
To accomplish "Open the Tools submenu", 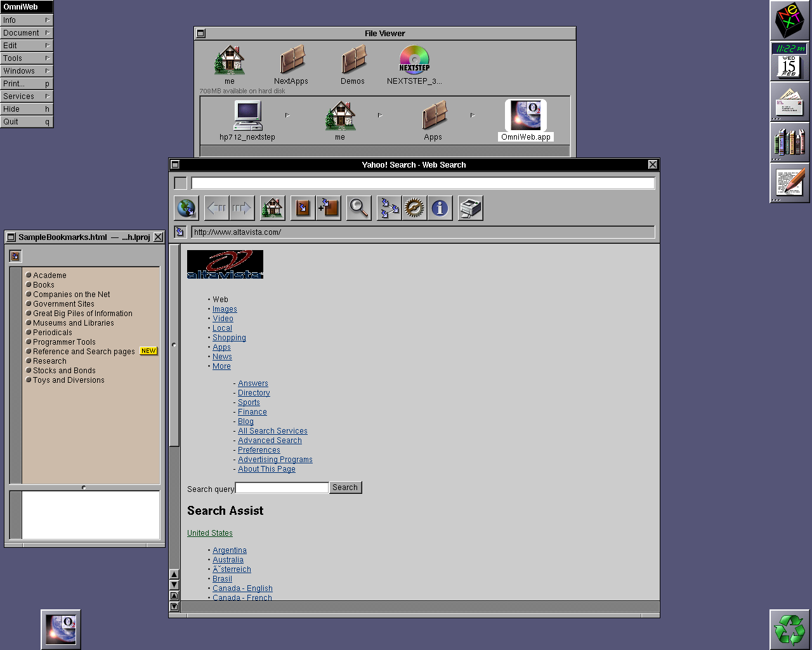I will pos(27,58).
